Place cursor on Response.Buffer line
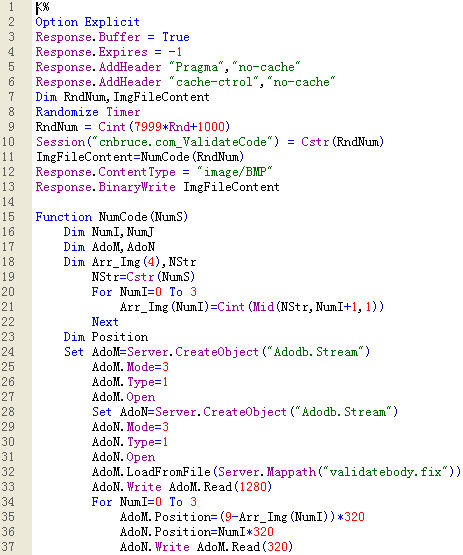The width and height of the screenshot is (463, 555). click(113, 37)
